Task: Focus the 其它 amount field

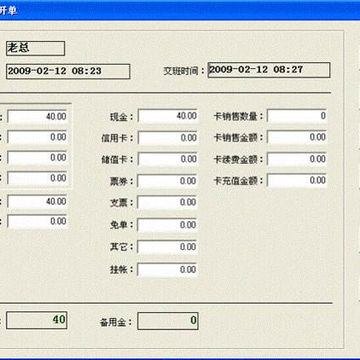Action: click(x=168, y=247)
